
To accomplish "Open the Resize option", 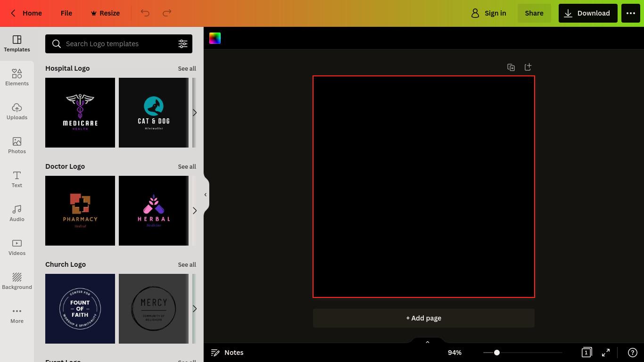I will (x=105, y=13).
